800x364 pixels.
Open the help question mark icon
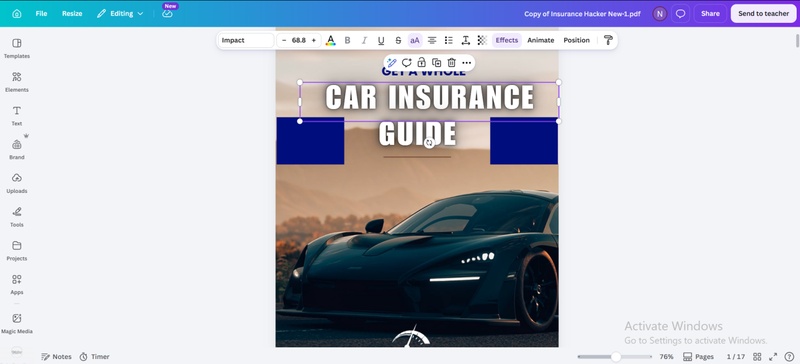point(789,357)
